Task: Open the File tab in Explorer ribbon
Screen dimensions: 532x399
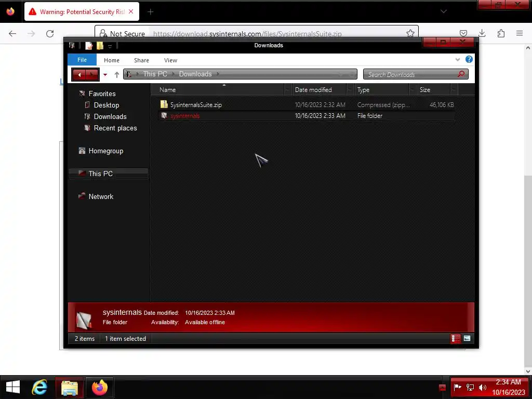Action: coord(82,60)
